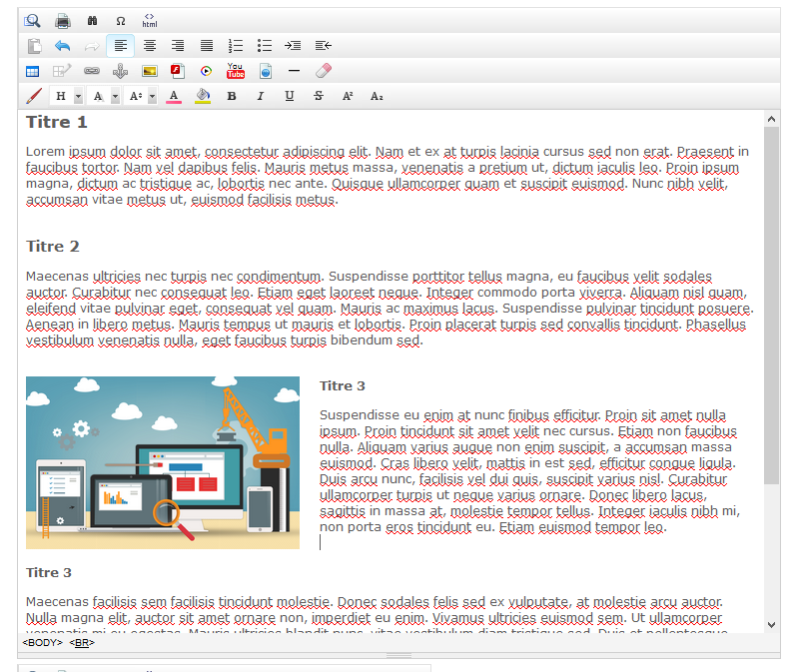Insert a Flash file

tap(178, 71)
